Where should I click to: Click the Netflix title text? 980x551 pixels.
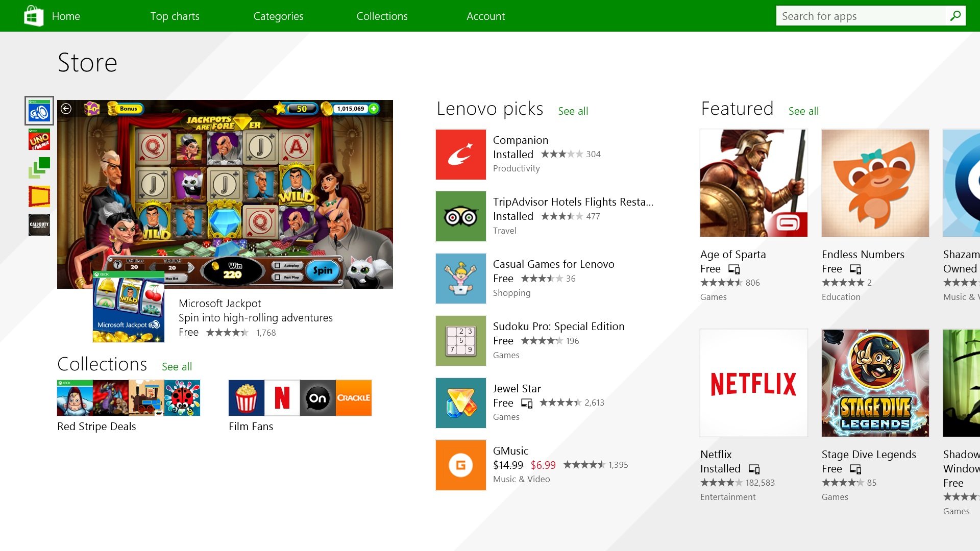[716, 455]
